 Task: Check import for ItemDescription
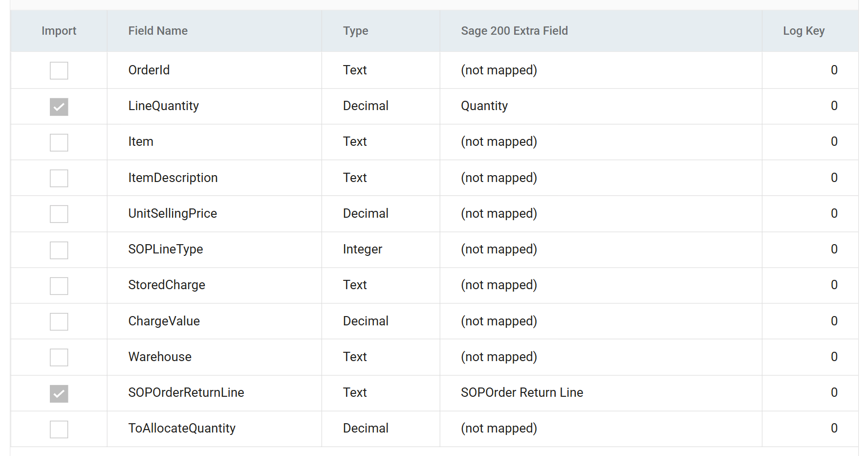click(59, 178)
